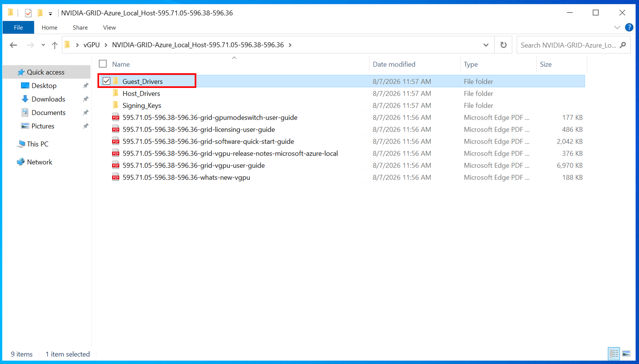639x364 pixels.
Task: Switch to the View ribbon tab
Action: 109,27
